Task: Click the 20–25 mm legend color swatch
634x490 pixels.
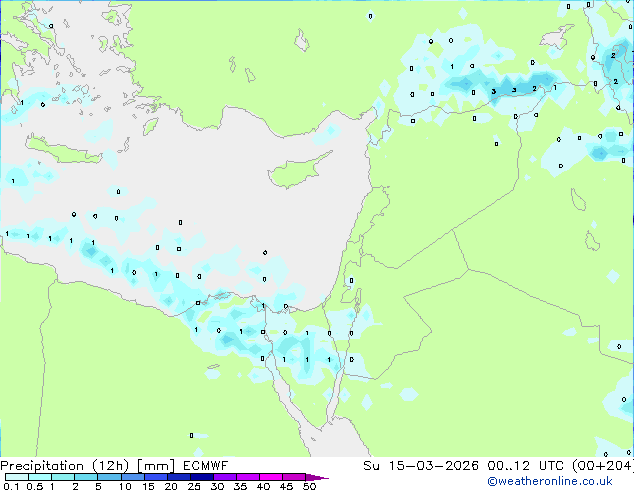Action: pos(179,477)
